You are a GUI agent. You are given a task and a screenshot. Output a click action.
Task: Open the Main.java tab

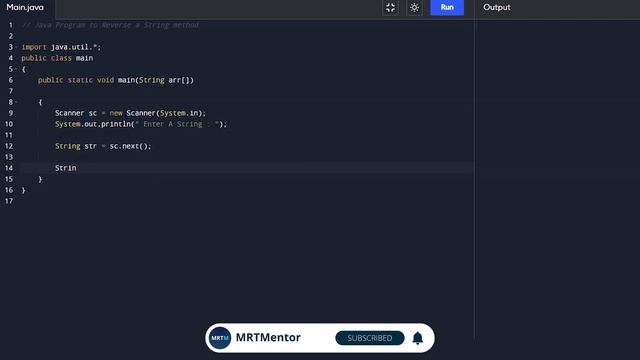(x=25, y=7)
